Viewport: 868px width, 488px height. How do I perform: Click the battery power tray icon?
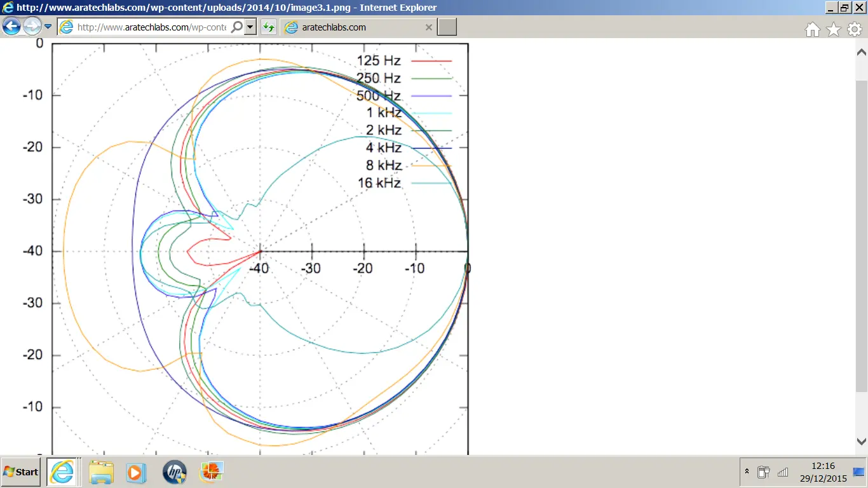[764, 472]
